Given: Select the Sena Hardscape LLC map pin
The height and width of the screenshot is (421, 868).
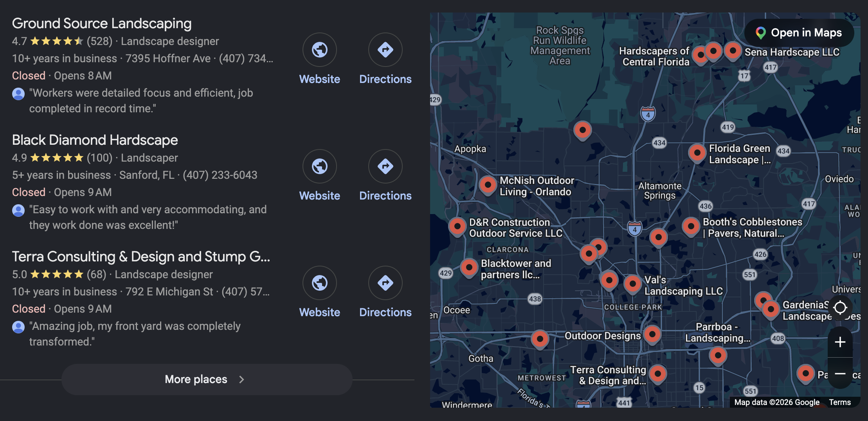Looking at the screenshot, I should click(733, 51).
